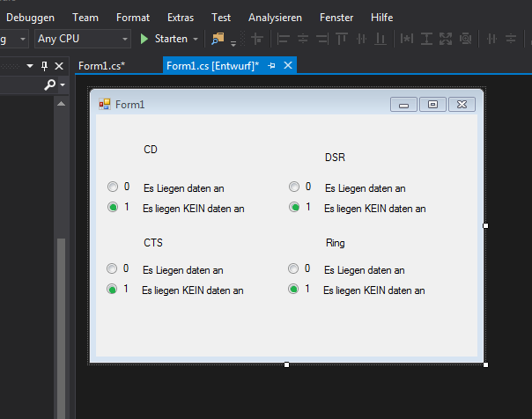Click the side panel scroll up arrow
532x419 pixels.
(x=61, y=104)
